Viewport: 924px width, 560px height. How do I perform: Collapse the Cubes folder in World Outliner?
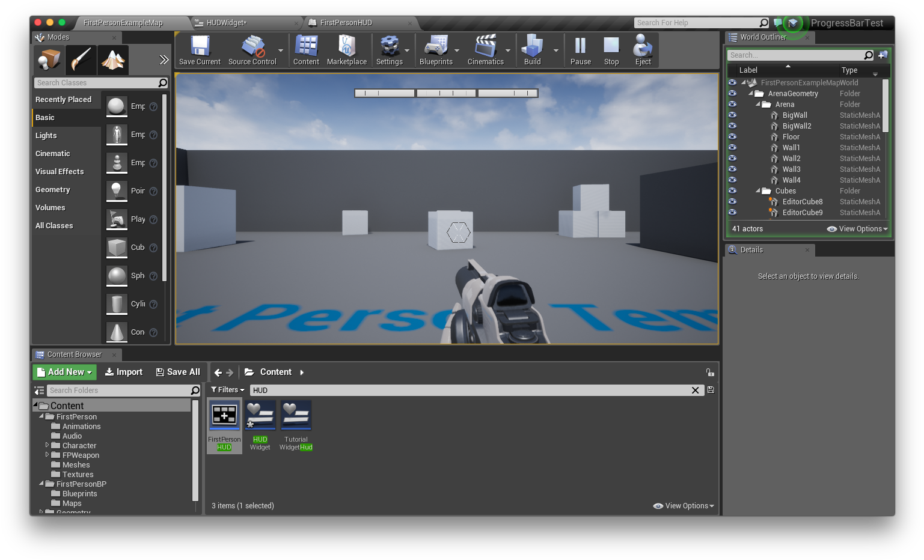click(758, 191)
